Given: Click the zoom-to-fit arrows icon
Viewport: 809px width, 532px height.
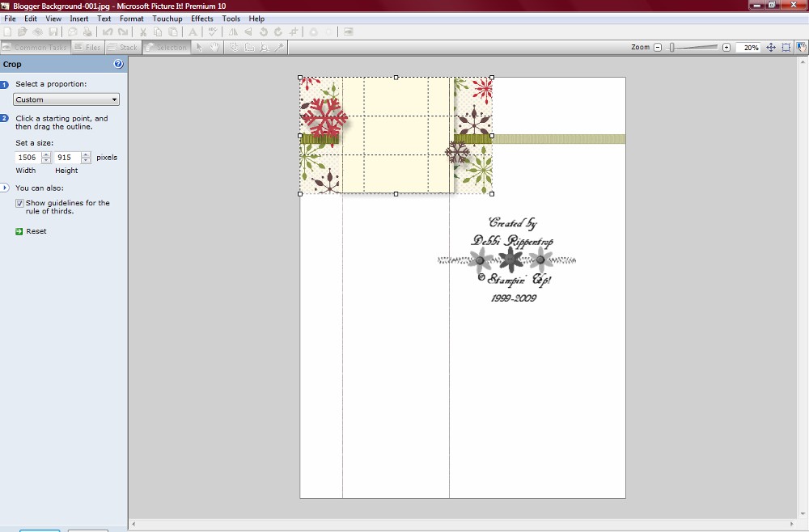Looking at the screenshot, I should 771,48.
